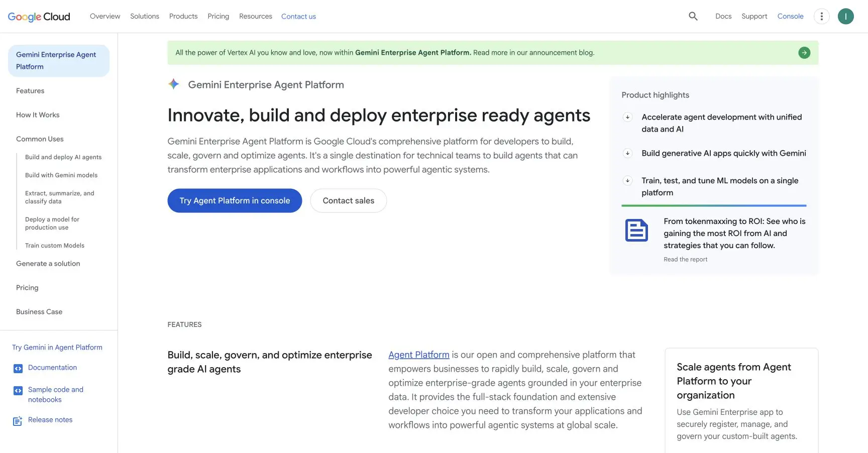Click Try Gemini in Agent Platform link

[x=57, y=348]
